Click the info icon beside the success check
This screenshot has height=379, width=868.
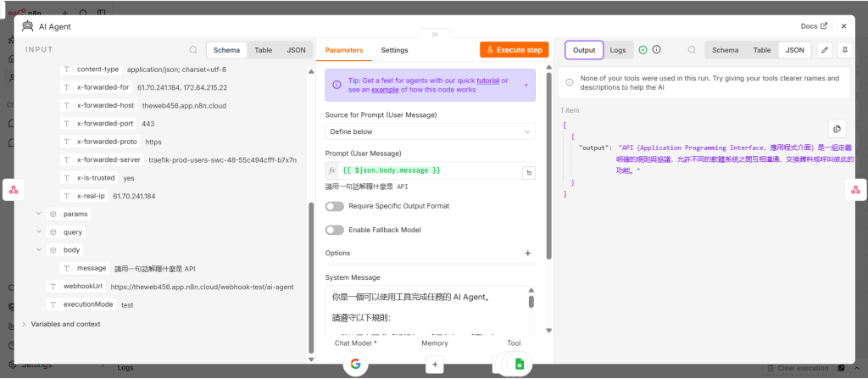657,50
